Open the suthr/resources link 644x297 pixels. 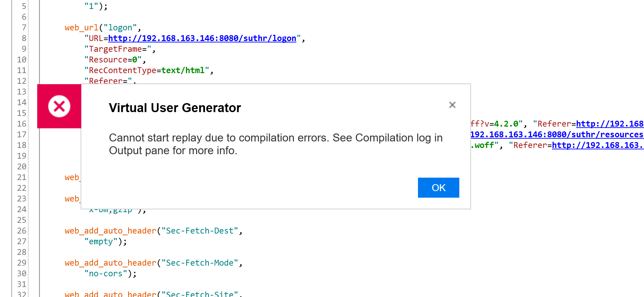pos(557,135)
